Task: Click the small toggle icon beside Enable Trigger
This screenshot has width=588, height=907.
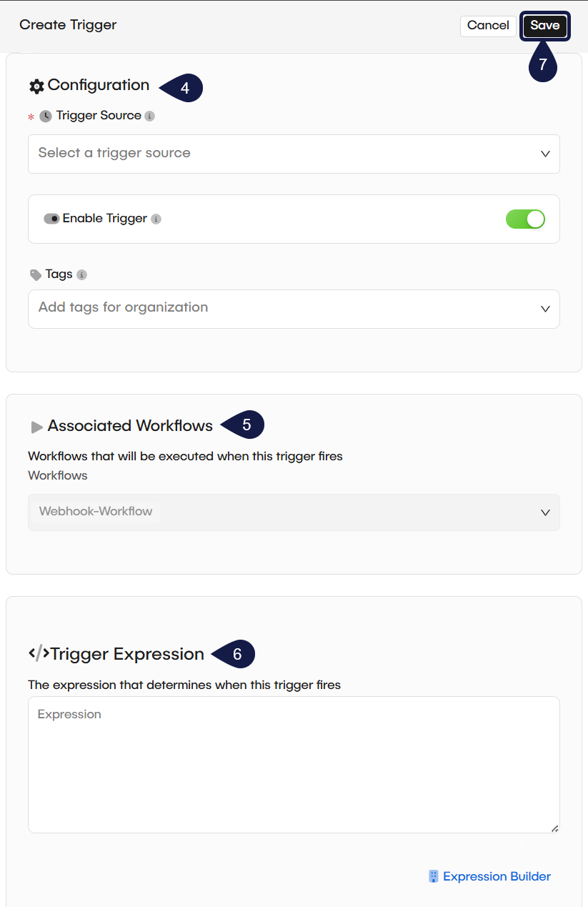Action: (x=51, y=219)
